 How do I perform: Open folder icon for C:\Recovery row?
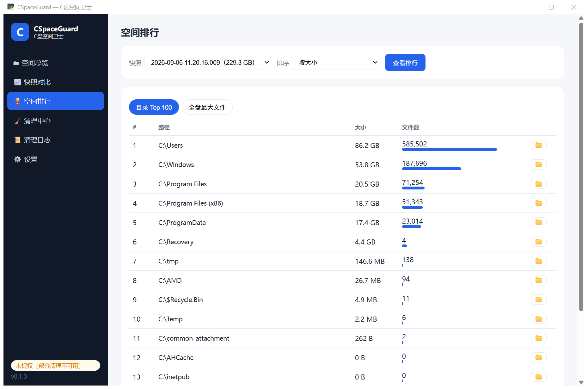pos(538,242)
